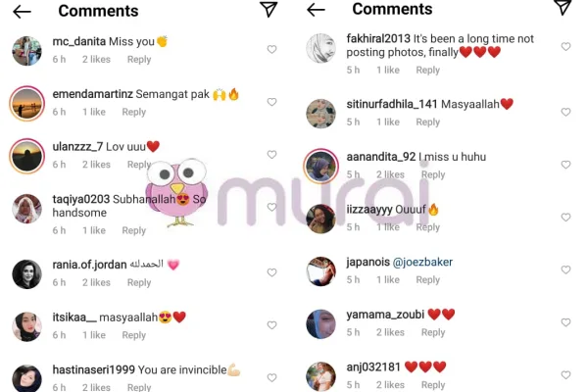Viewport: 588px width, 392px height.
Task: Go back using right panel's arrow icon
Action: [316, 10]
